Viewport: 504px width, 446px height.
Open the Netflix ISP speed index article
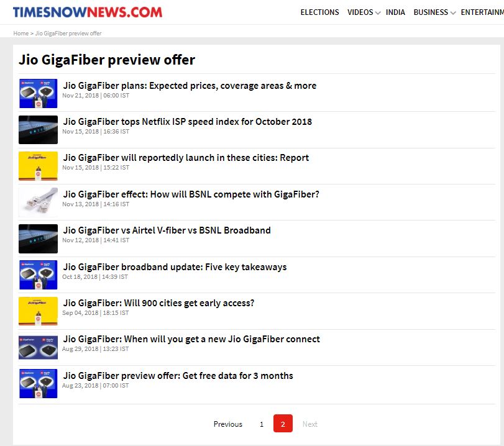click(187, 122)
